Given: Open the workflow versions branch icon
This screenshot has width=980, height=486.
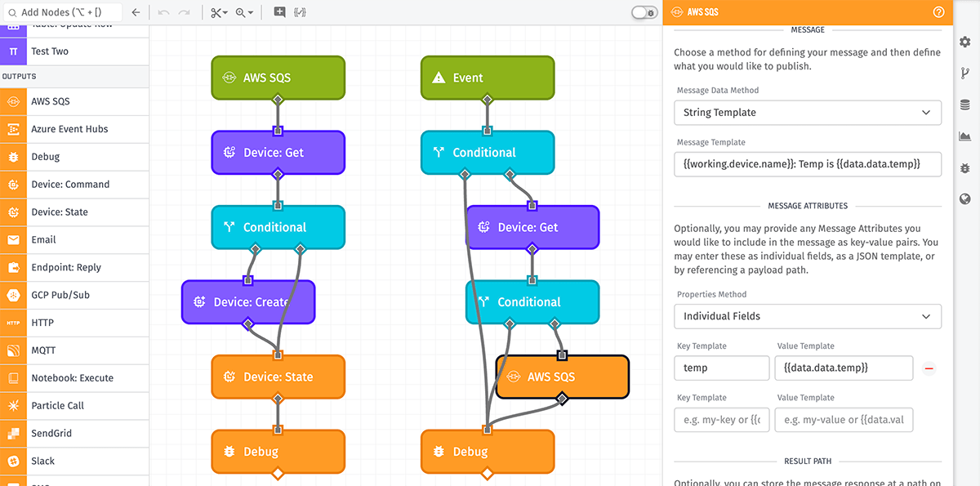Looking at the screenshot, I should click(964, 72).
